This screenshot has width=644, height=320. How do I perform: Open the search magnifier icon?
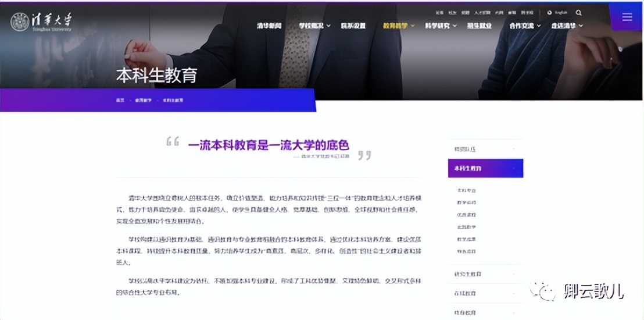579,13
